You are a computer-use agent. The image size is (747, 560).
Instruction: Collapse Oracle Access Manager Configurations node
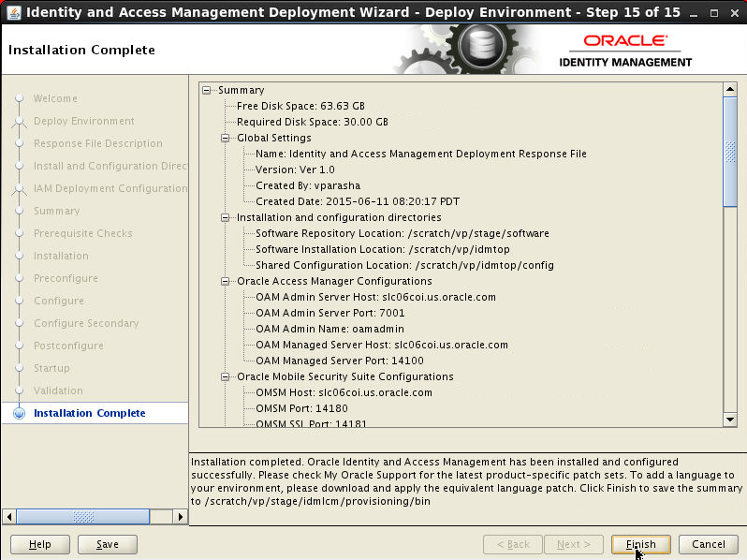[226, 281]
